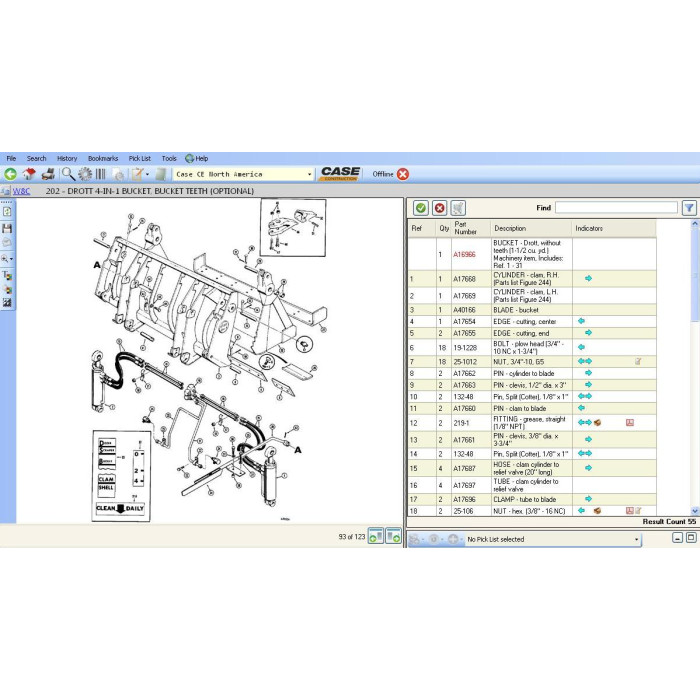The width and height of the screenshot is (700, 700).
Task: Open the Bookmarks menu
Action: tap(103, 158)
